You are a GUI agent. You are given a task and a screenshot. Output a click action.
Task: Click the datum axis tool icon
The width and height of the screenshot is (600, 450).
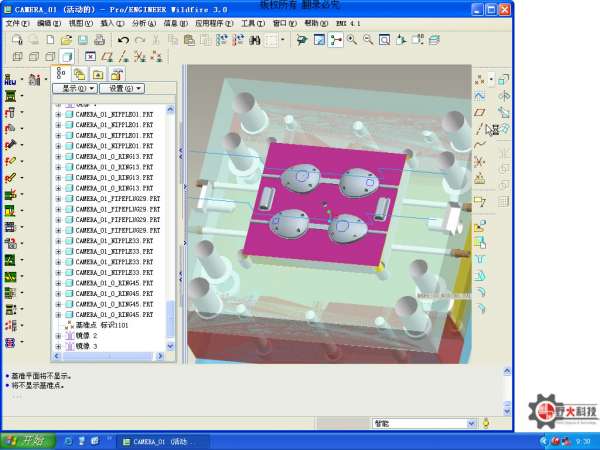(x=479, y=129)
